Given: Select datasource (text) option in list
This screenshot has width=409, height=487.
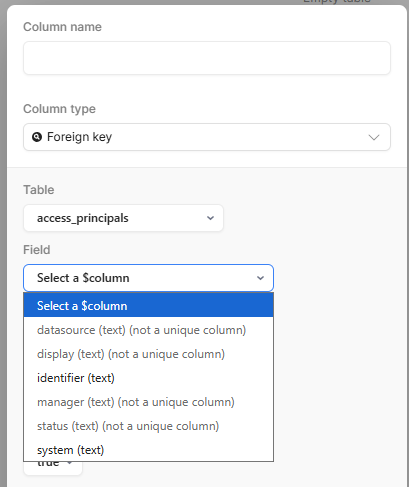Looking at the screenshot, I should coord(148,330).
